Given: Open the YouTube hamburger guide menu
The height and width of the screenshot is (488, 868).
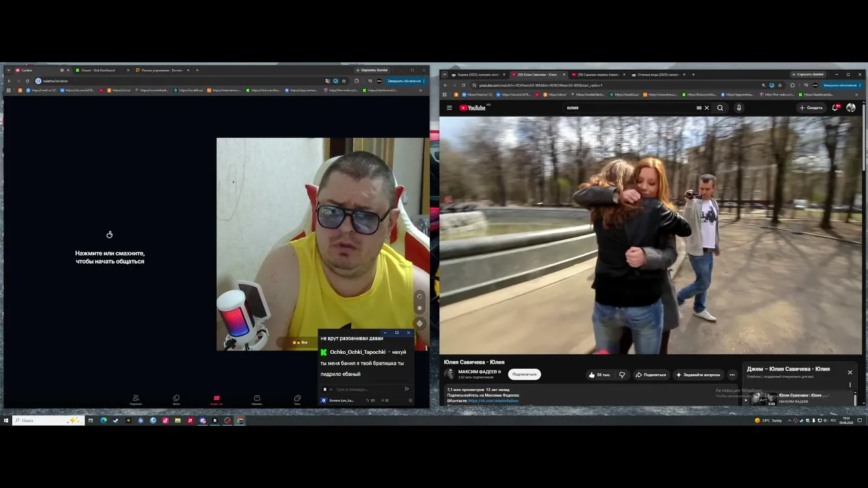Looking at the screenshot, I should (x=449, y=108).
